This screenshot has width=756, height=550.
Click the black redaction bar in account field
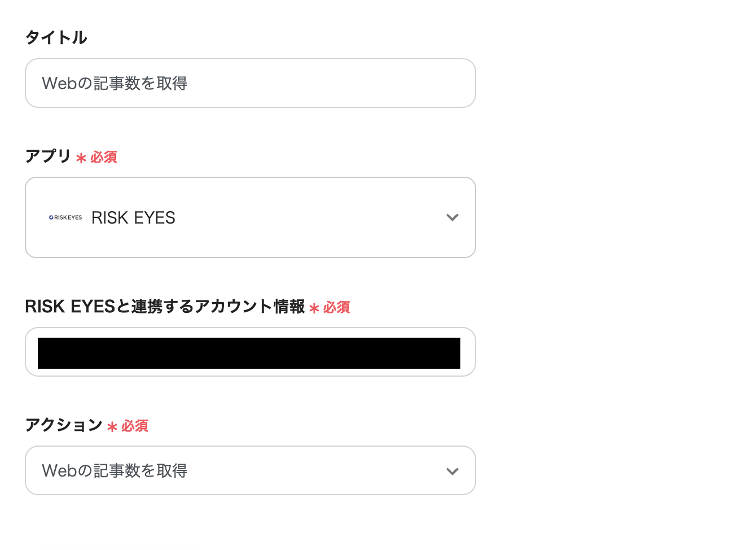point(249,353)
